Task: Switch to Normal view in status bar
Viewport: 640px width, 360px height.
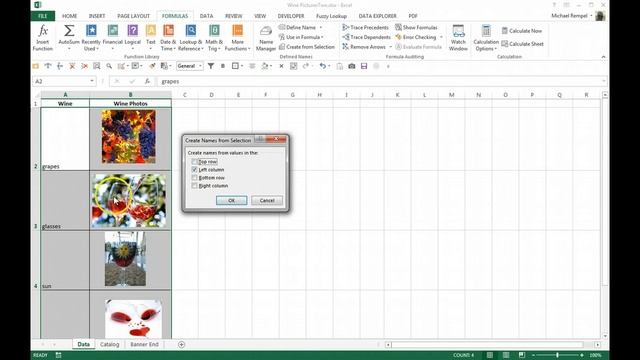Action: point(490,355)
